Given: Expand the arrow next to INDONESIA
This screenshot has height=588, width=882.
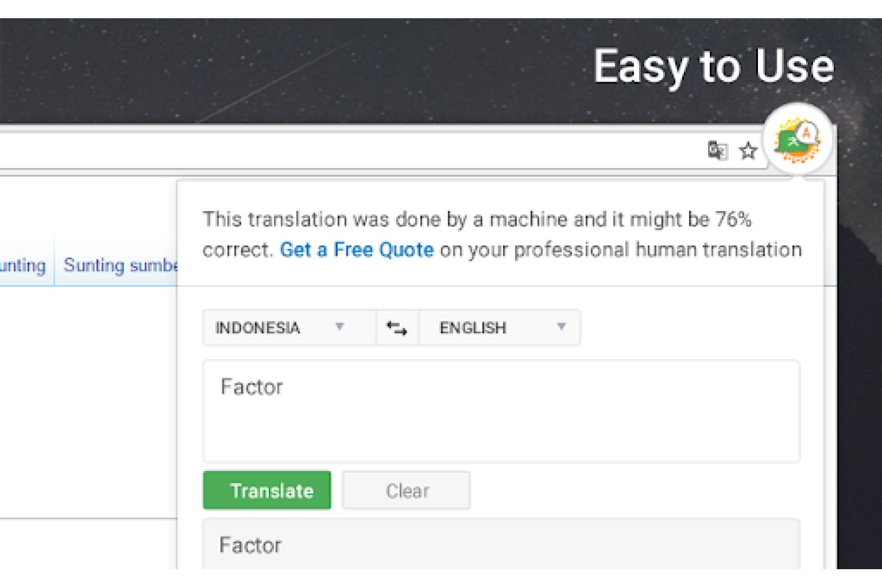Looking at the screenshot, I should point(339,326).
